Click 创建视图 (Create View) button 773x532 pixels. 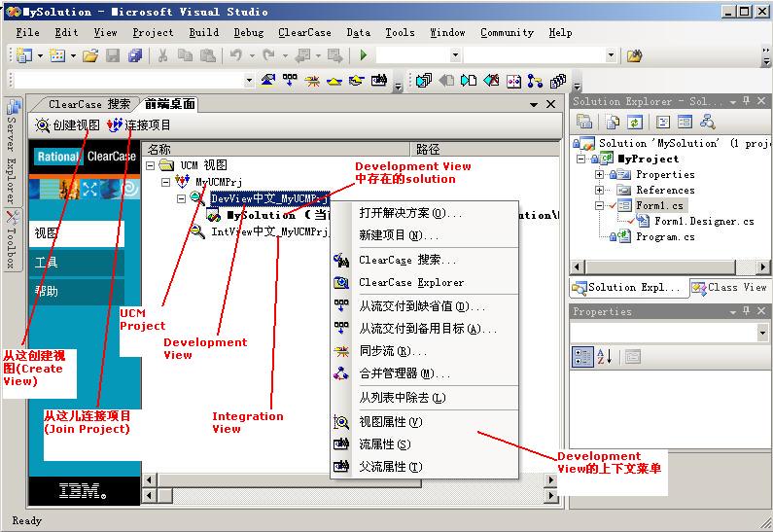[67, 125]
